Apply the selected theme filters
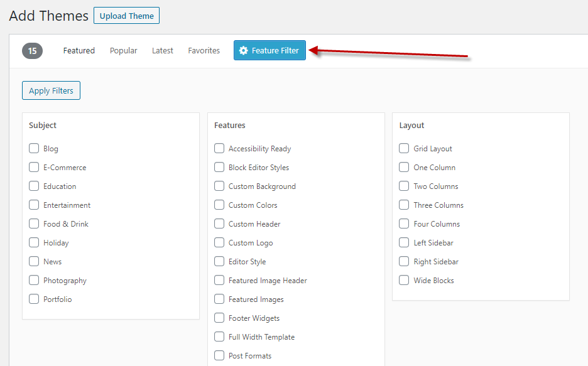Screen dimensions: 588x366 click(x=51, y=90)
